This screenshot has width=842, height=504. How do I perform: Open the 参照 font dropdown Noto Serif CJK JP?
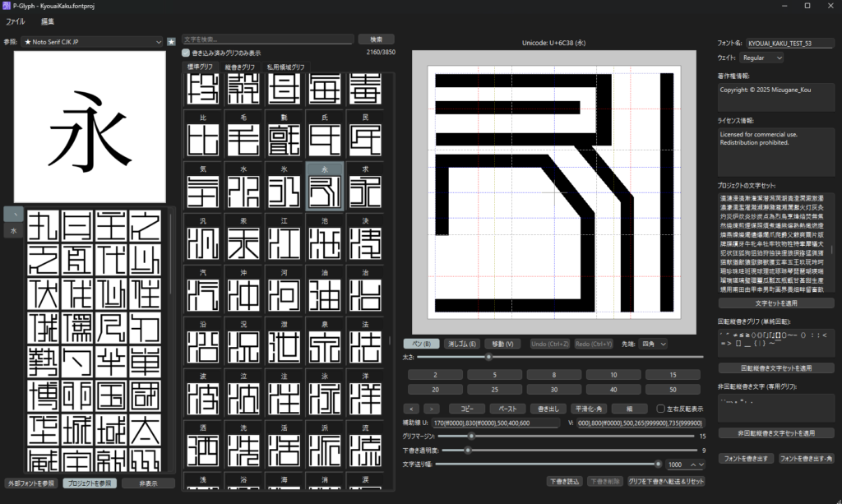pyautogui.click(x=93, y=41)
